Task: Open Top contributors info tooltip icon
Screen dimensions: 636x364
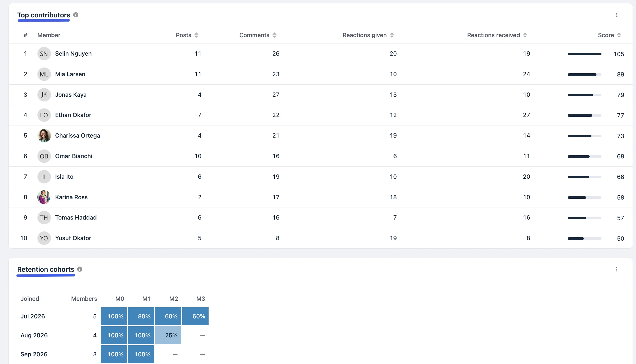Action: (x=76, y=15)
